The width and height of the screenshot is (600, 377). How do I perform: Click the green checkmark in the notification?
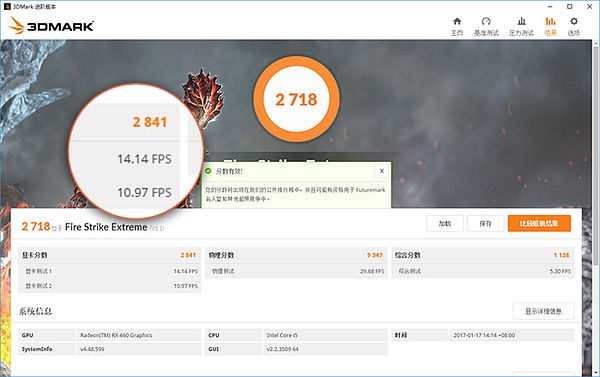click(x=208, y=171)
